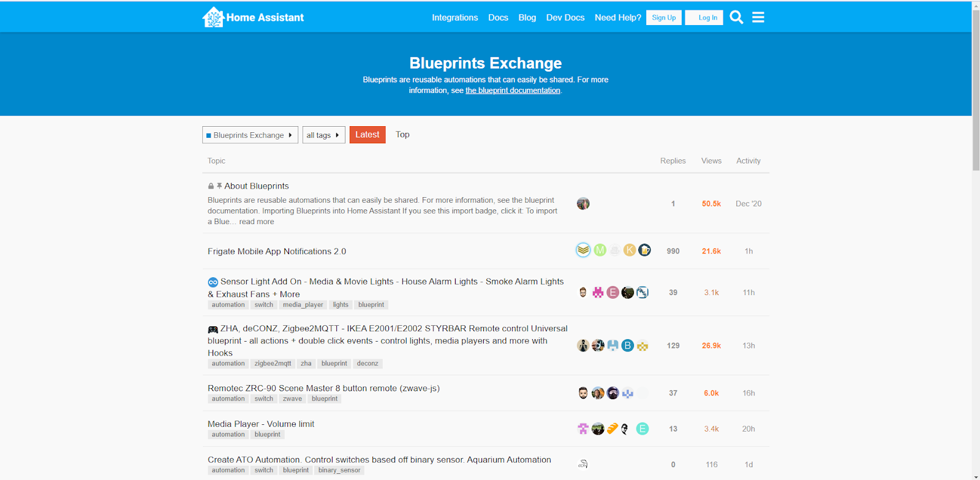This screenshot has height=480, width=980.
Task: Click the poster avatar in About Blueprints row
Action: (x=583, y=203)
